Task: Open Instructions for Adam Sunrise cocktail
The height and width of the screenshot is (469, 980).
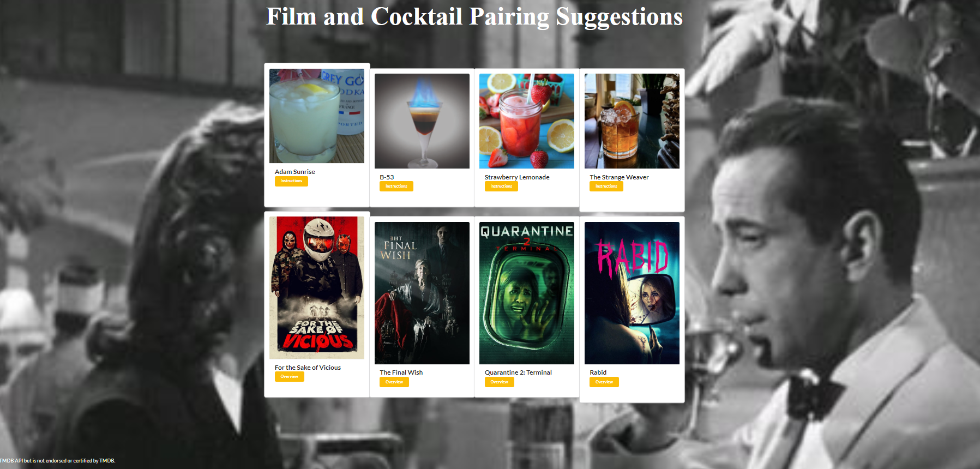Action: [291, 181]
